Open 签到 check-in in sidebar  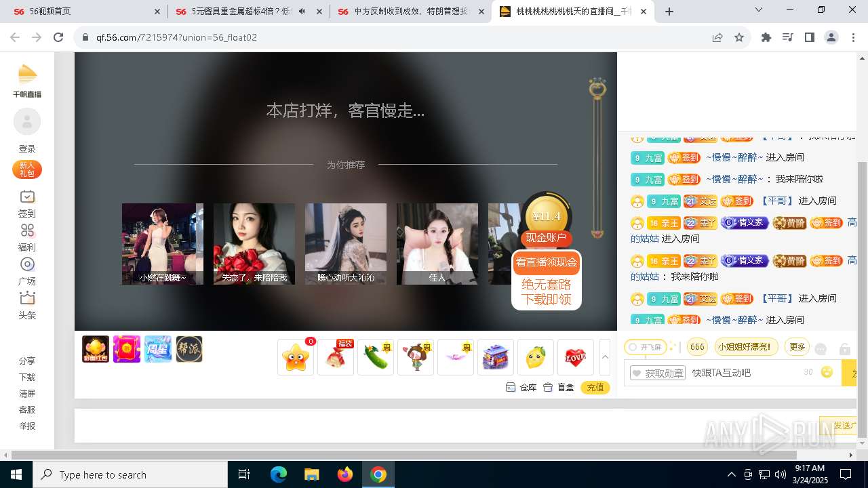coord(27,203)
